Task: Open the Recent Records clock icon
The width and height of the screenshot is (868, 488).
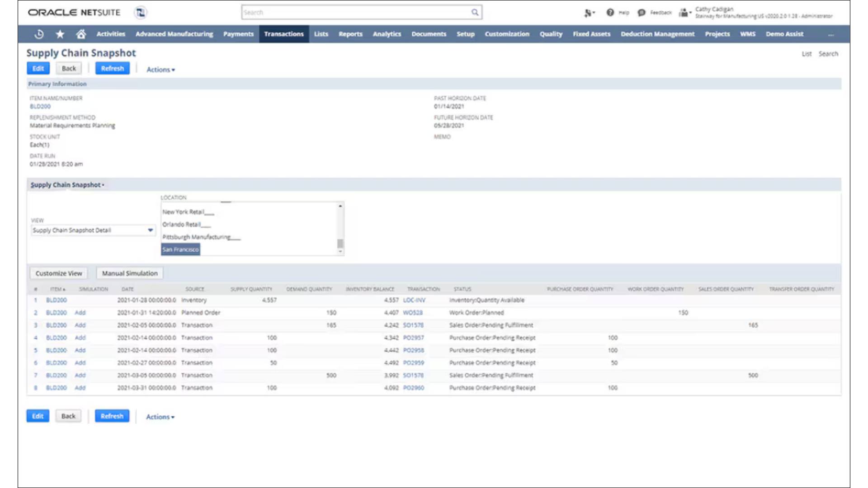Action: (x=39, y=34)
